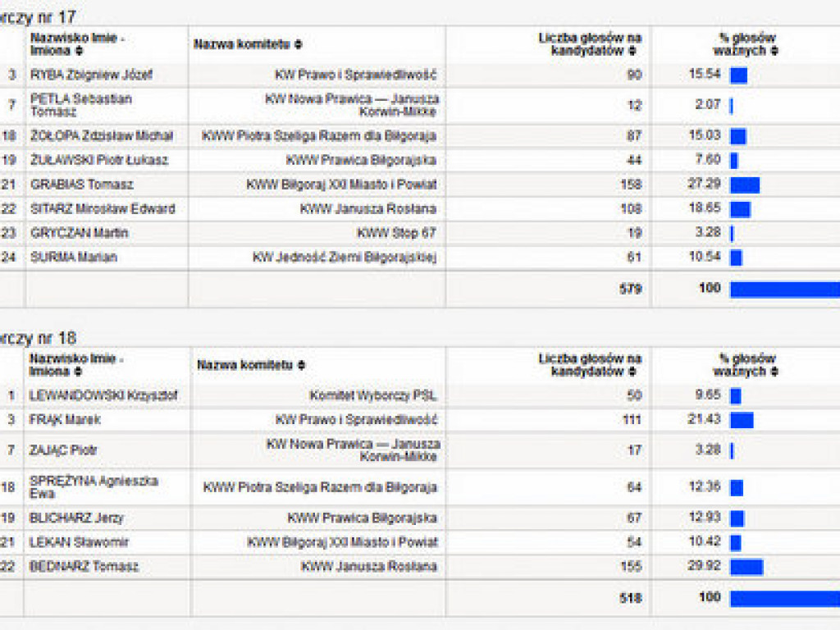Click total votes 579 in district 17
The height and width of the screenshot is (630, 840).
[631, 290]
